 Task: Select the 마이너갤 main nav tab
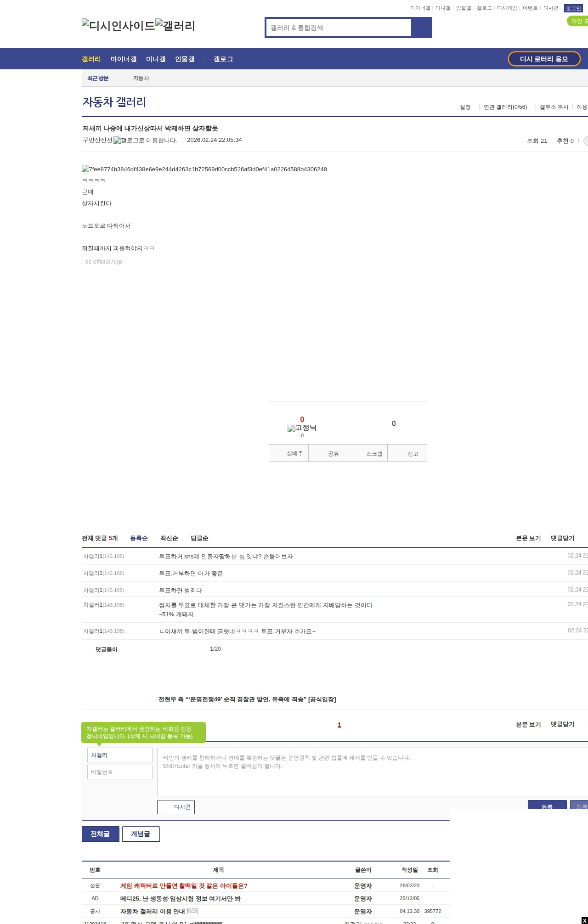(124, 59)
